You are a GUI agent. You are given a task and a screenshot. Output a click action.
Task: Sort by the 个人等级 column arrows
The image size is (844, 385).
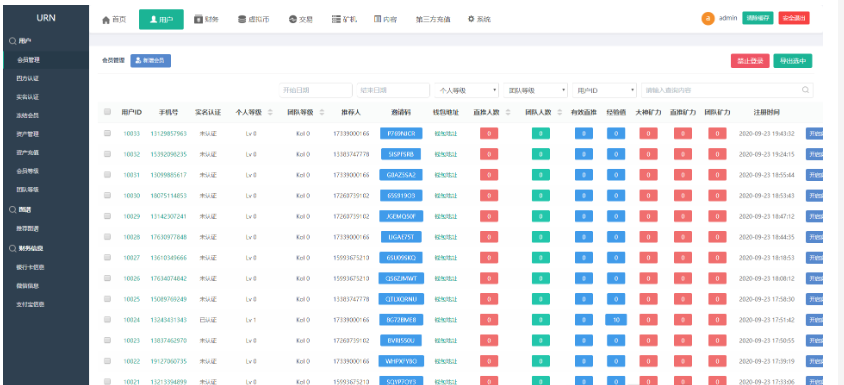pos(270,112)
